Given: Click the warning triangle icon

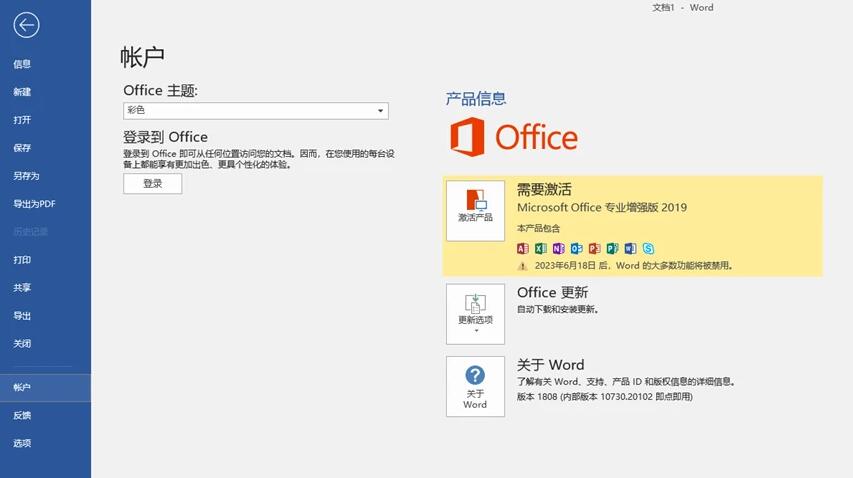Looking at the screenshot, I should tap(522, 266).
